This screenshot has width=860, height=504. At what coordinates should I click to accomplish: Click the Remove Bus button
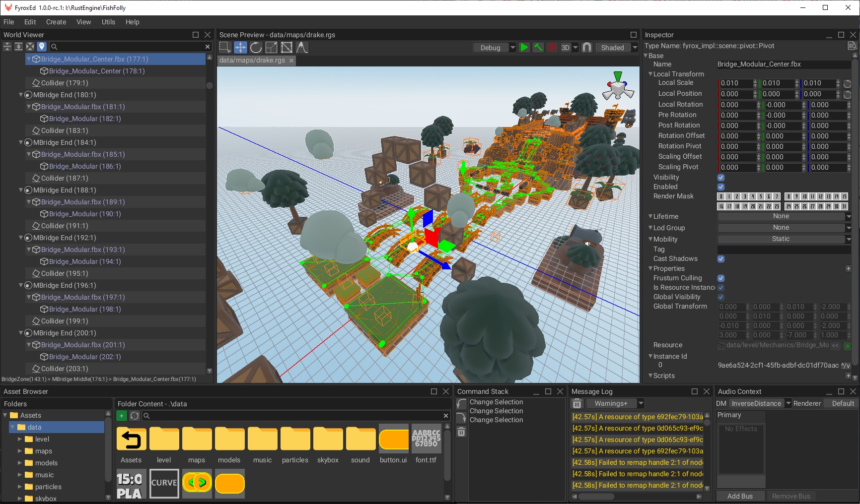tap(791, 496)
